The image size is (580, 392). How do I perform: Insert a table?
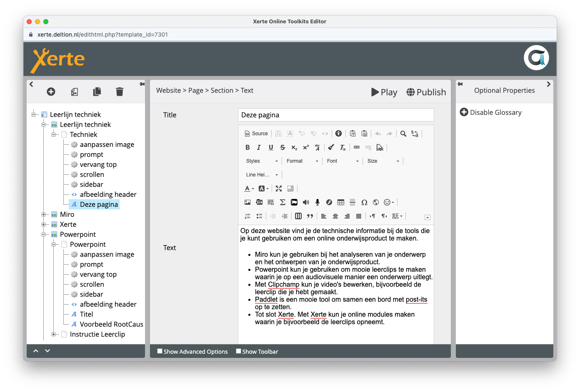[341, 202]
